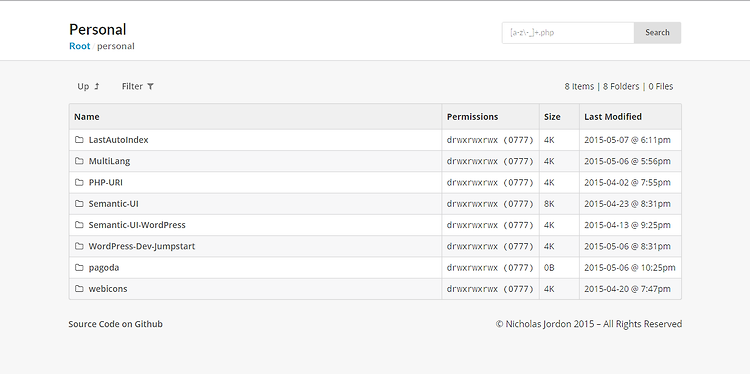
Task: Open the Filter options
Action: point(138,87)
